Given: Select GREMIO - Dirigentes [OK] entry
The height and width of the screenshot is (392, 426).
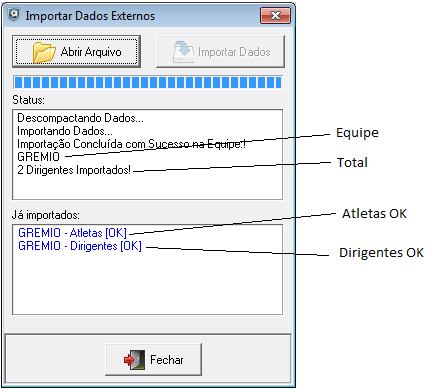Looking at the screenshot, I should pyautogui.click(x=80, y=246).
